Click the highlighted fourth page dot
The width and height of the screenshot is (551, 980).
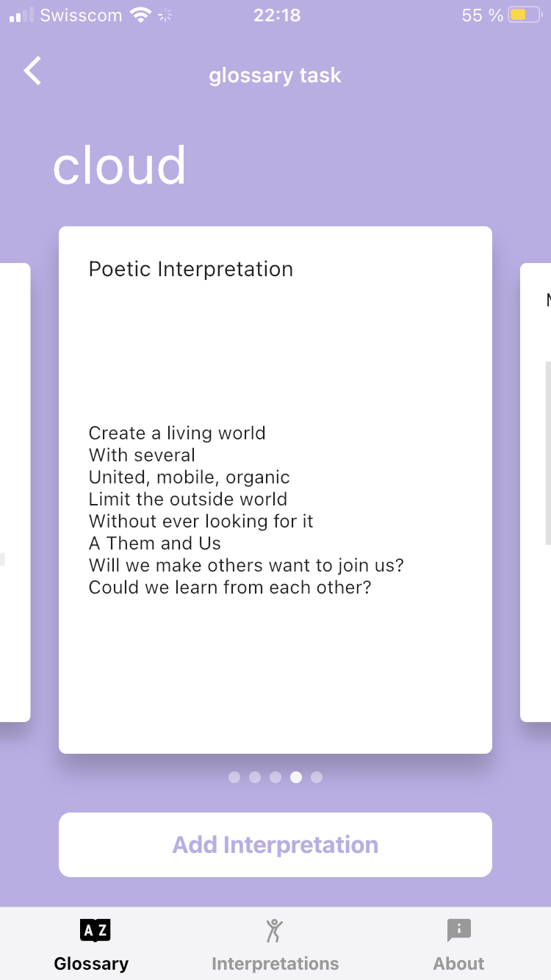pos(296,777)
